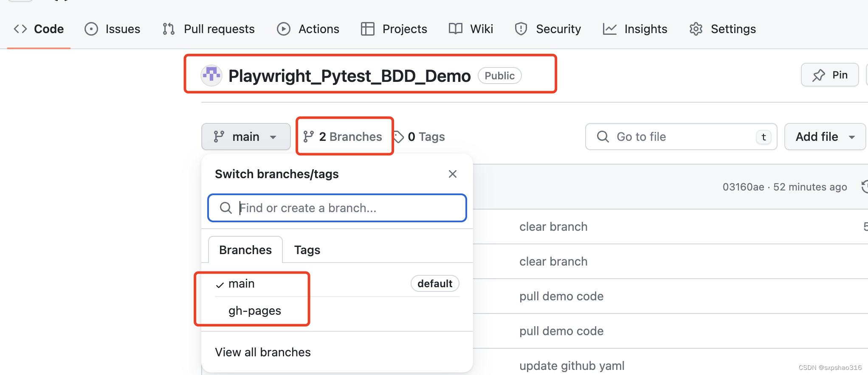Click the search icon in Go to file
The width and height of the screenshot is (868, 375).
[603, 137]
